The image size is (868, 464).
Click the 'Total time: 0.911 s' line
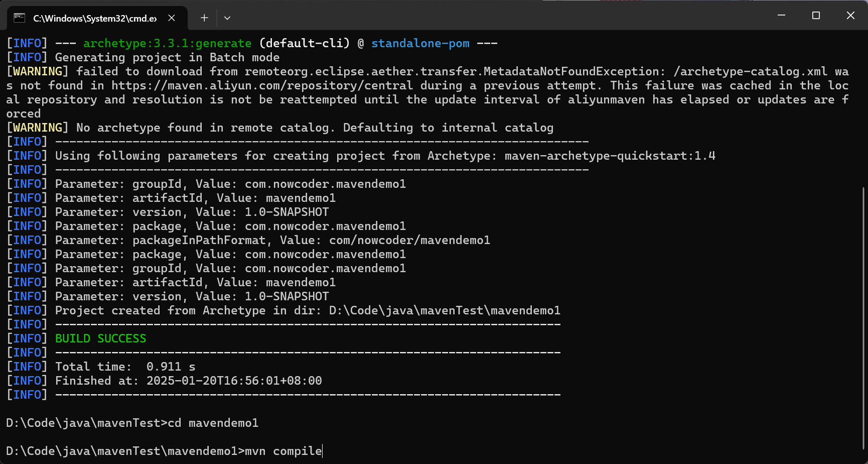pos(125,367)
